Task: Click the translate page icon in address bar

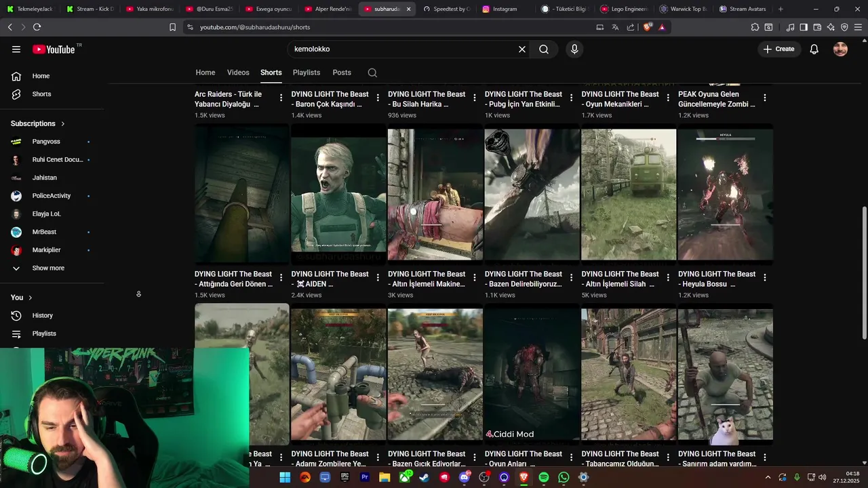Action: pyautogui.click(x=615, y=27)
